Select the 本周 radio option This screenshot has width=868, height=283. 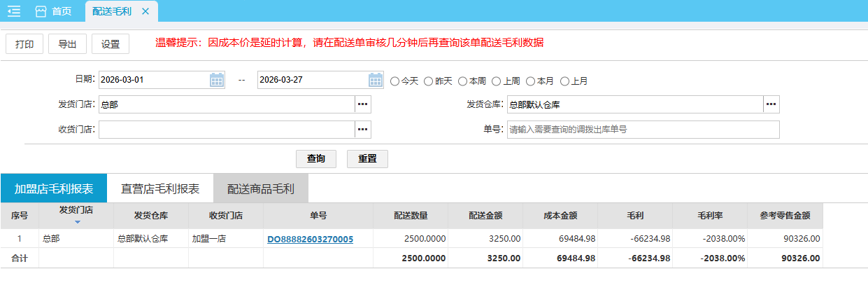click(463, 81)
